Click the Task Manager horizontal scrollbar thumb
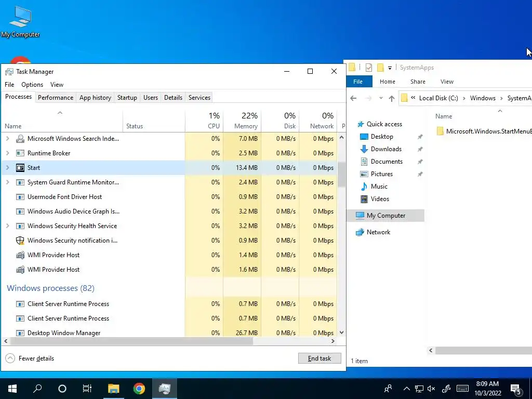 [x=131, y=341]
